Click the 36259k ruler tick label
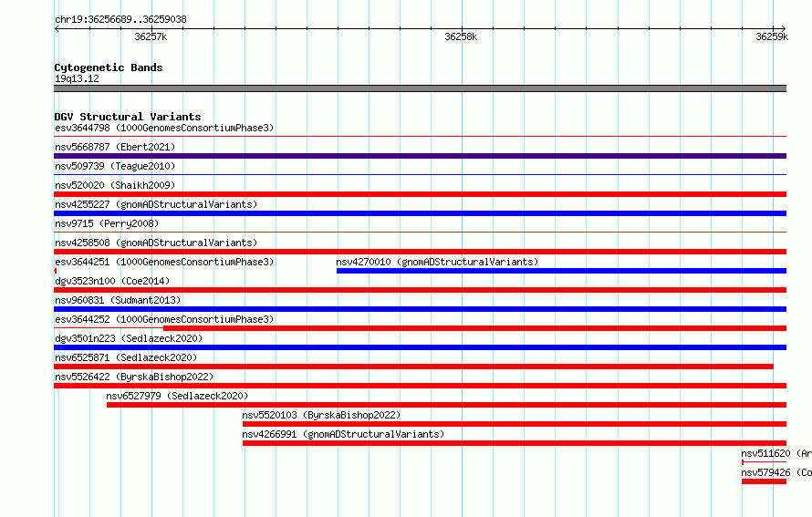This screenshot has width=812, height=517. point(772,36)
